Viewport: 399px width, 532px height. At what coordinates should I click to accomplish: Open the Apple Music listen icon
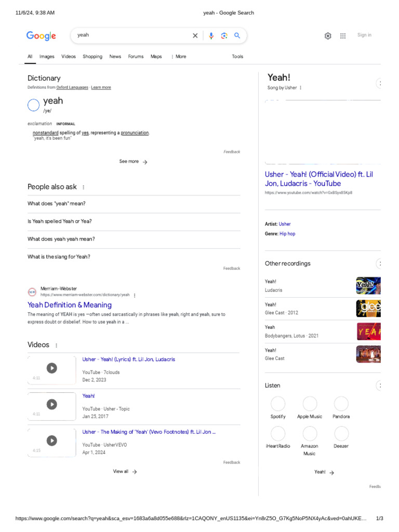(310, 404)
